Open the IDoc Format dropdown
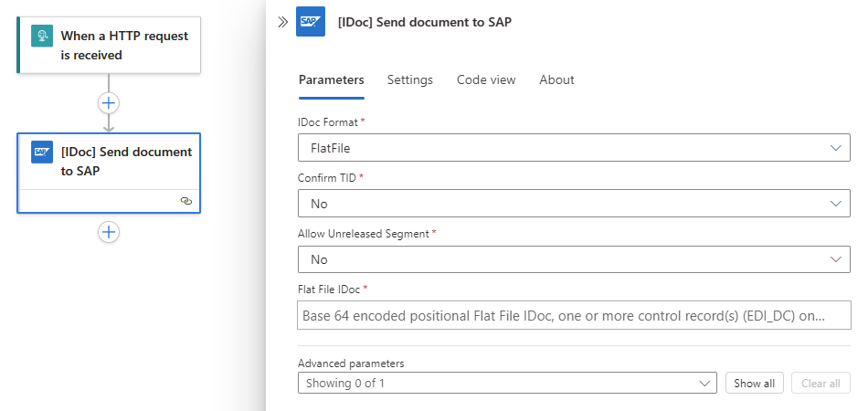The width and height of the screenshot is (868, 411). (574, 147)
